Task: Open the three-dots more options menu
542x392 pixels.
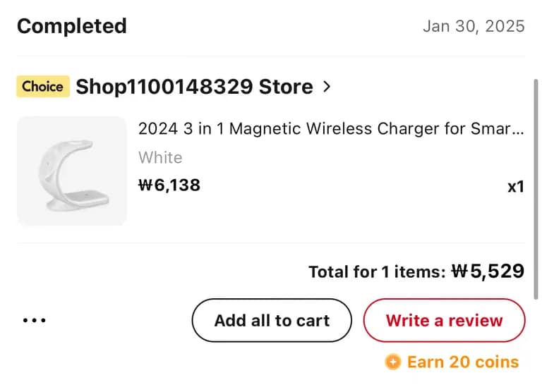Action: coord(34,320)
